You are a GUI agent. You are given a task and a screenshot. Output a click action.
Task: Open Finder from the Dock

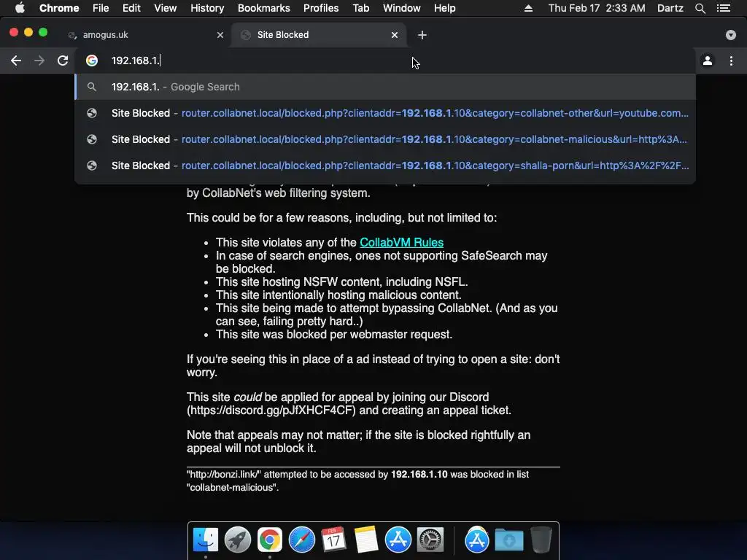[205, 540]
